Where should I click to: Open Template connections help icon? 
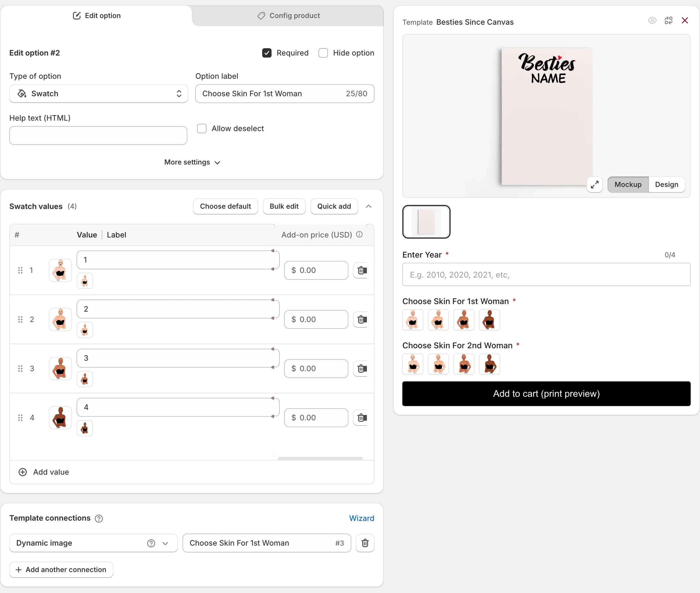tap(99, 518)
